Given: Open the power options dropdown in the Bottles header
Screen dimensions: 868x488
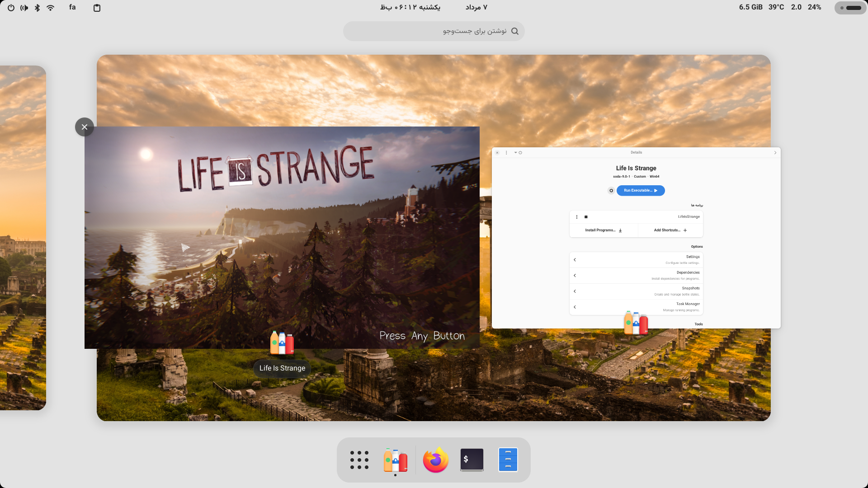Looking at the screenshot, I should 518,153.
